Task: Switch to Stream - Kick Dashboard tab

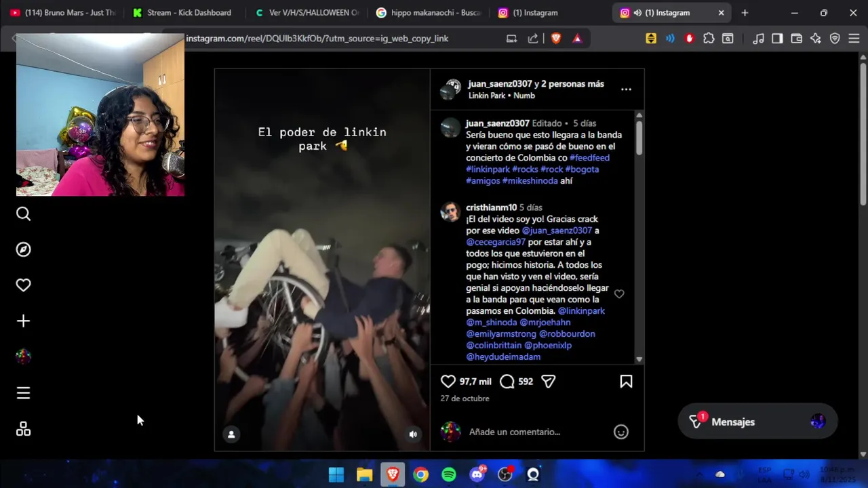Action: pos(183,13)
